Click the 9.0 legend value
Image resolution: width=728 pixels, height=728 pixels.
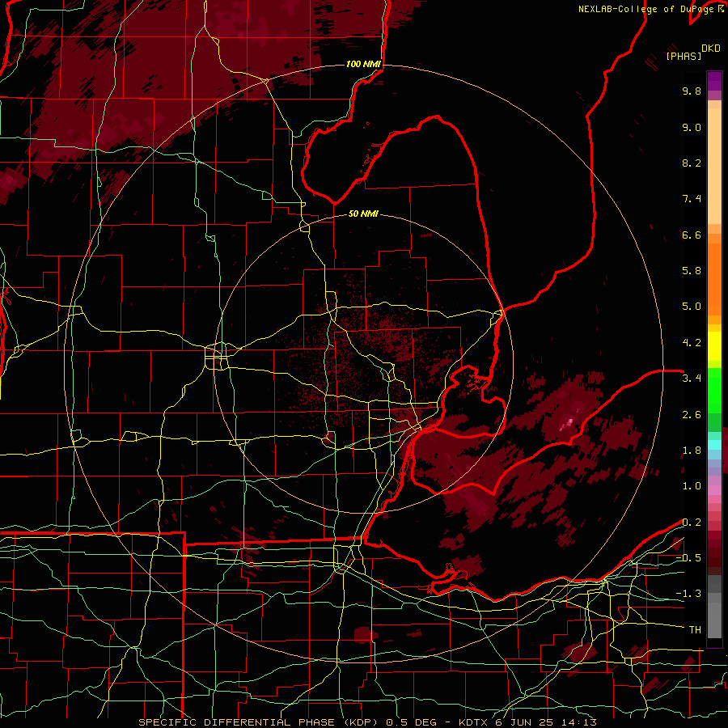click(692, 127)
